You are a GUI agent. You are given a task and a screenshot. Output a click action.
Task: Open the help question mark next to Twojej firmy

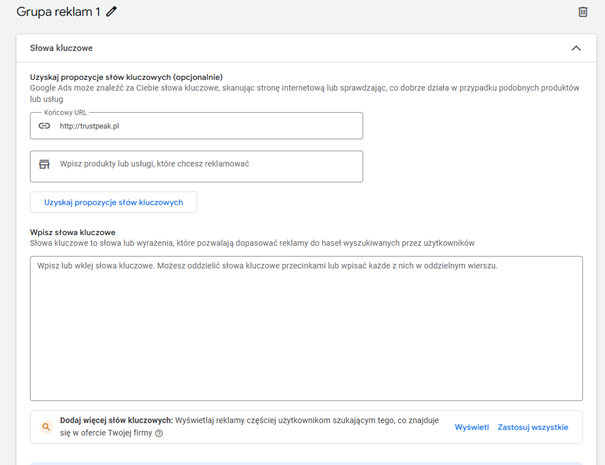tap(159, 433)
